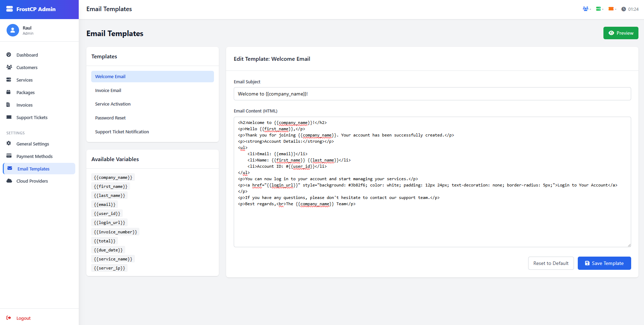Click the Reset to Default button
The height and width of the screenshot is (325, 644).
pyautogui.click(x=551, y=263)
